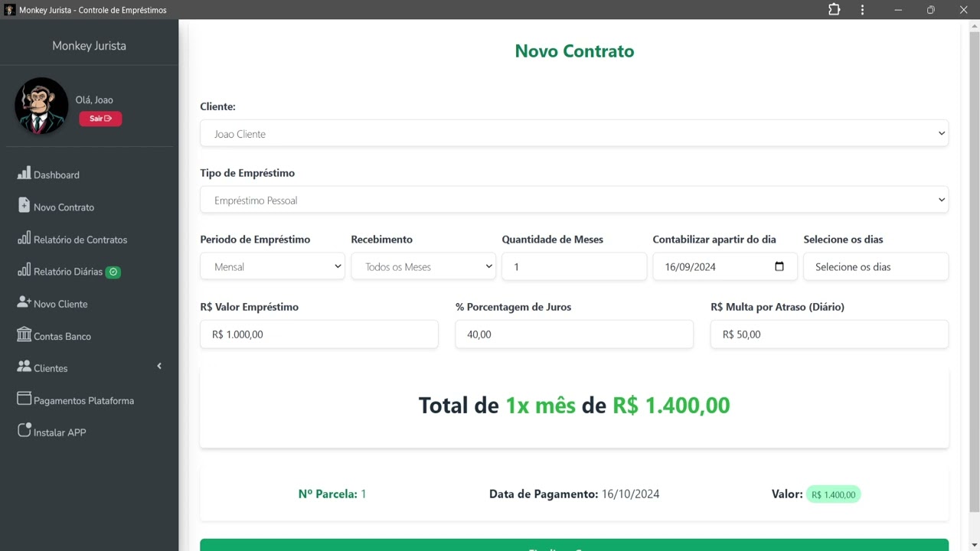980x551 pixels.
Task: Click the Novo Contrato document icon
Action: (x=24, y=206)
